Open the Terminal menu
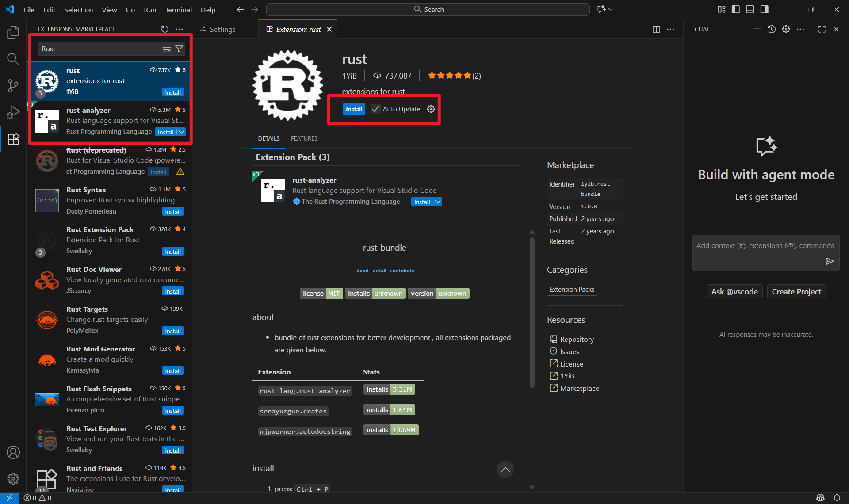The image size is (849, 504). tap(178, 10)
